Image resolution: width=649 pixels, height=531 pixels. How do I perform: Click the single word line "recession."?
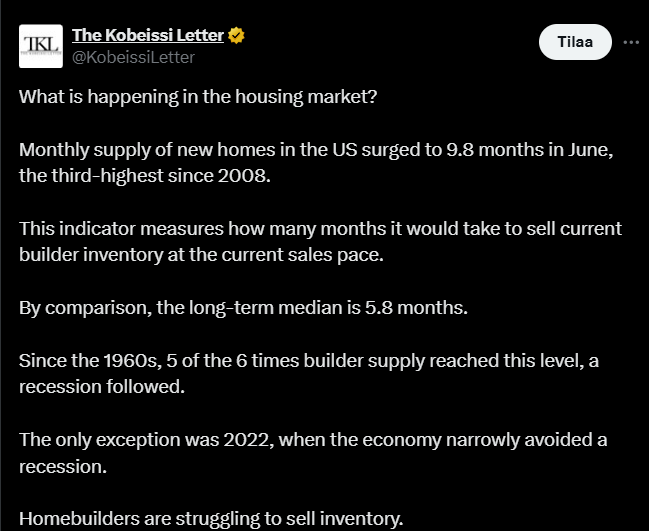click(63, 467)
